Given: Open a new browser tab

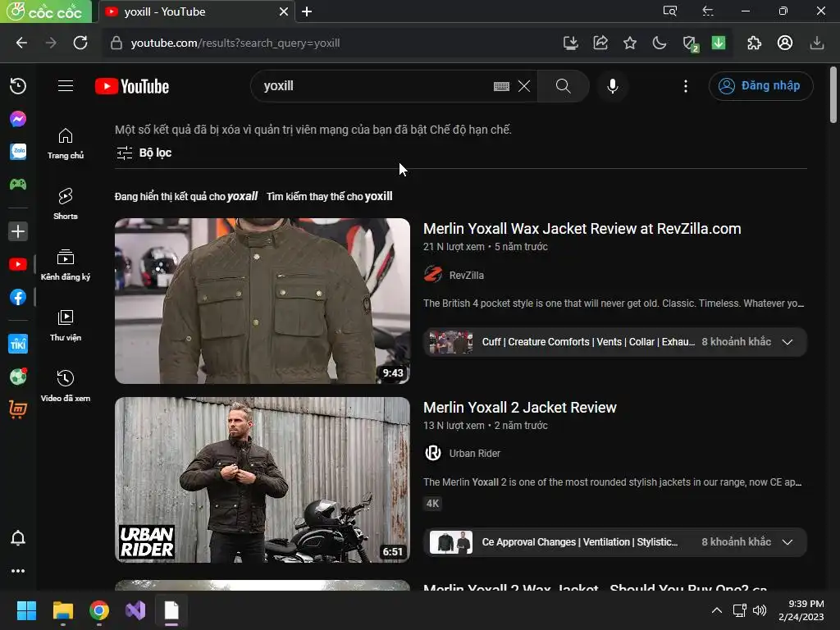Looking at the screenshot, I should pos(307,11).
